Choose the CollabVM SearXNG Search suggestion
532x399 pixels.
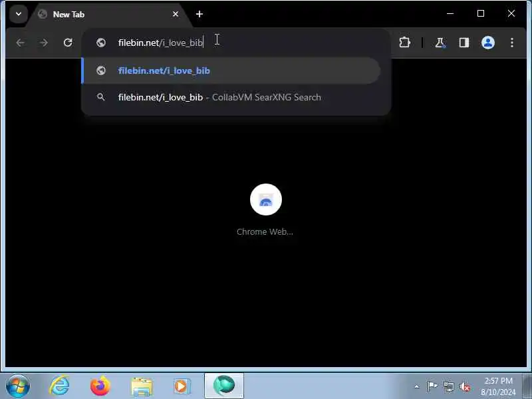pos(231,97)
